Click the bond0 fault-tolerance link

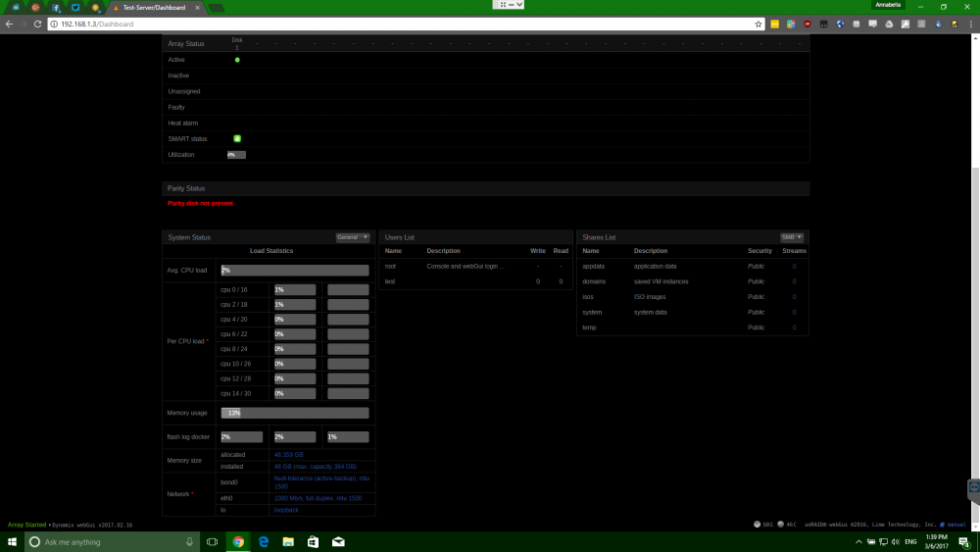321,482
